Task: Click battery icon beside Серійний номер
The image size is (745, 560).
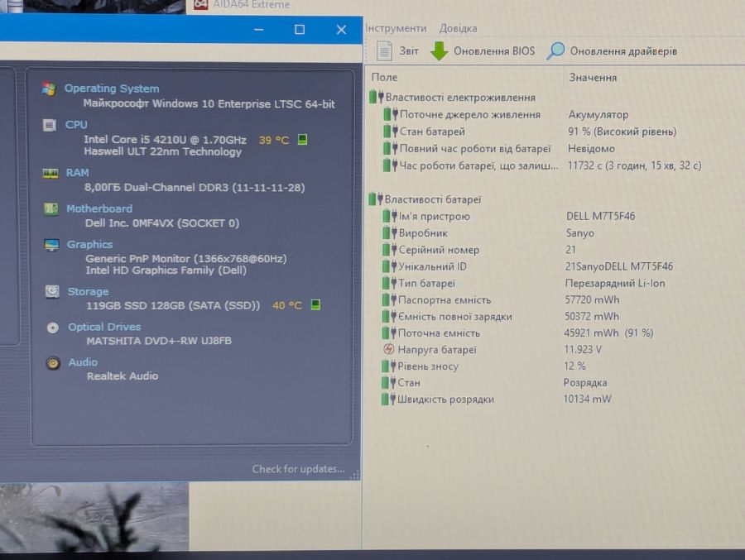Action: (x=390, y=250)
